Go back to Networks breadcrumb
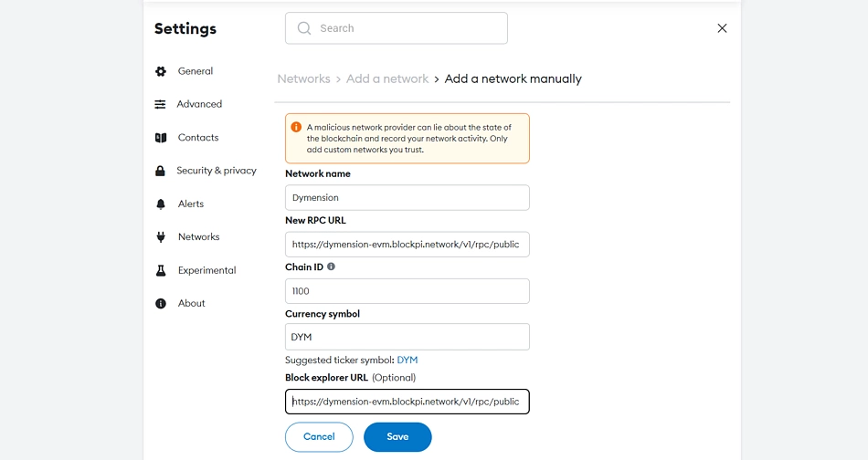This screenshot has width=868, height=460. point(303,78)
